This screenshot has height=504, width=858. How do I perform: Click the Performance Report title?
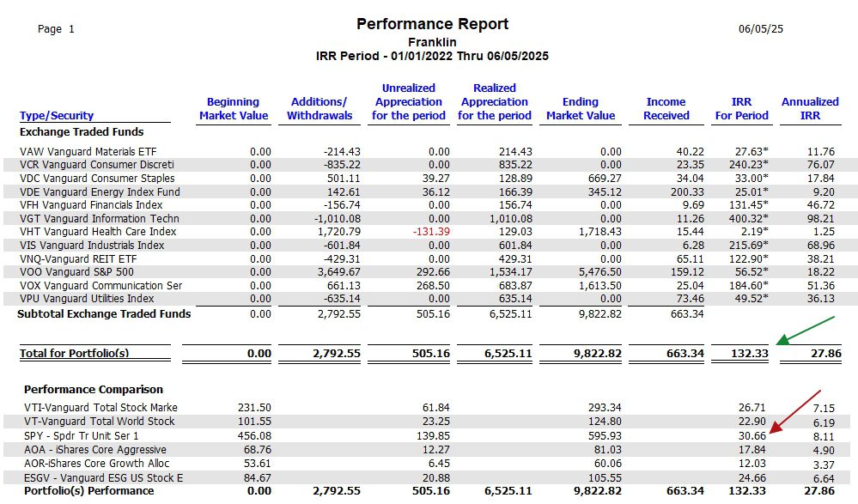432,24
